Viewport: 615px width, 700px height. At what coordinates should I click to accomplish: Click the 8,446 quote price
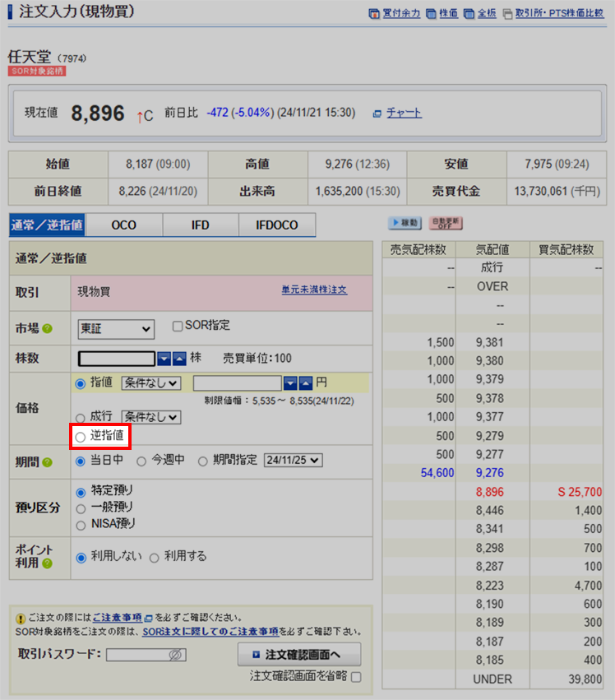tap(489, 510)
